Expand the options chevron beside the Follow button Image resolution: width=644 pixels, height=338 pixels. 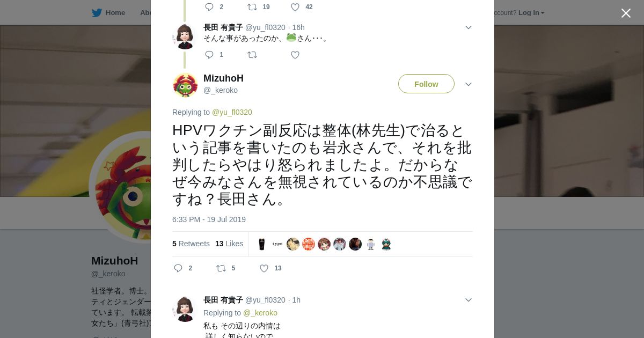[x=469, y=84]
